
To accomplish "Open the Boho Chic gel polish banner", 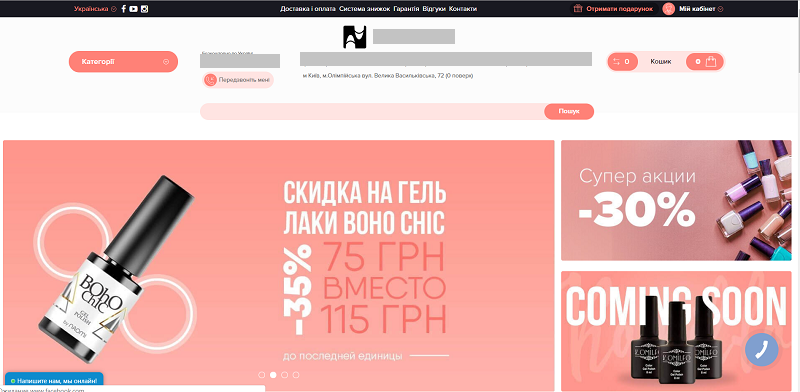I will 279,265.
